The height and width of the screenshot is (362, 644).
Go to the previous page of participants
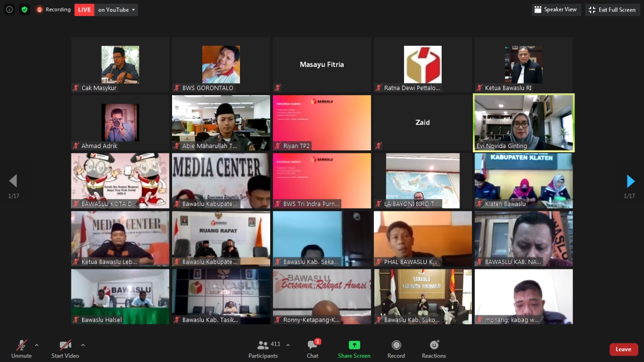13,181
